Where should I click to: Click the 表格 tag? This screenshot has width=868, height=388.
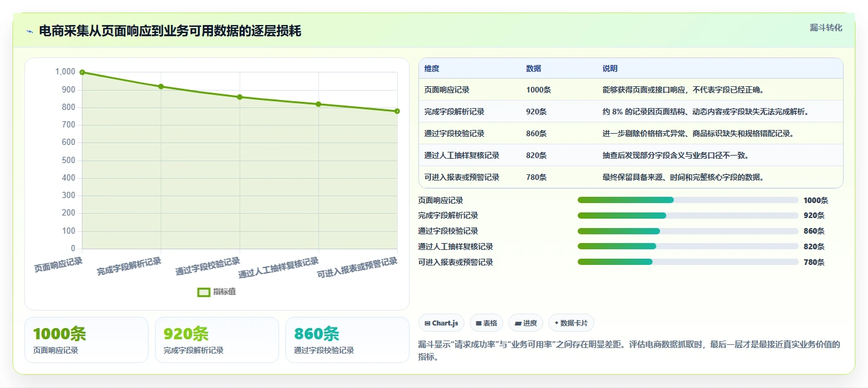tap(486, 323)
